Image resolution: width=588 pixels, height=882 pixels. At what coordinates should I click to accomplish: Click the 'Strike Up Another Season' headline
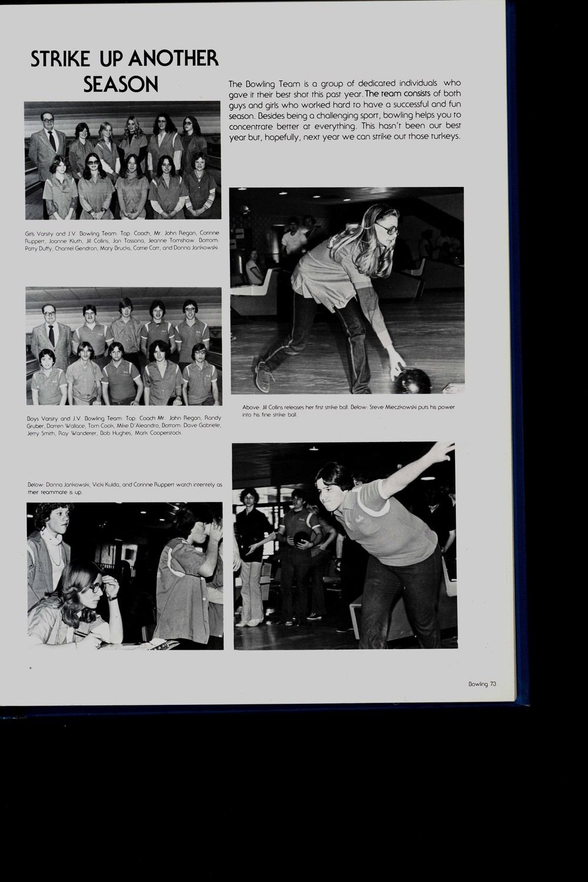[124, 71]
